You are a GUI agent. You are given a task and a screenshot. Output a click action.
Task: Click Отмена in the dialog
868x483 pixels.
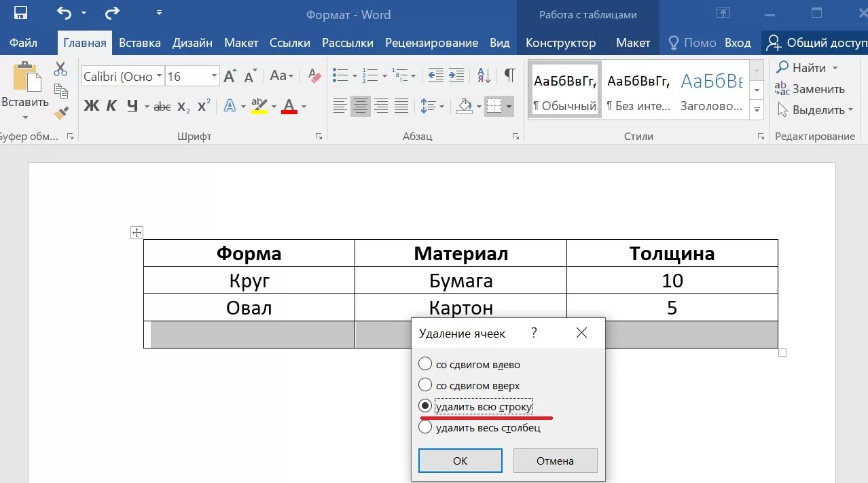[556, 461]
